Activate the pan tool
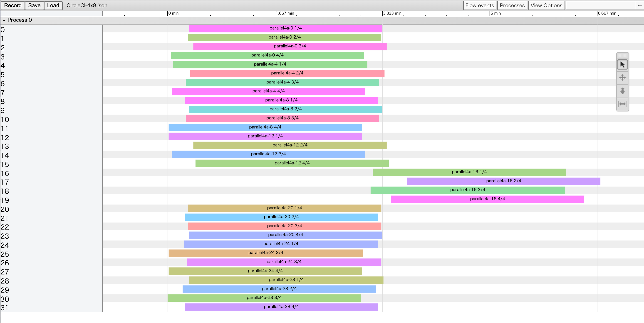The width and height of the screenshot is (644, 323). click(x=622, y=78)
